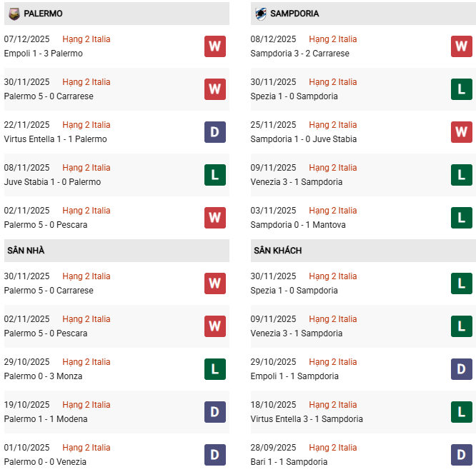476x472 pixels.
Task: Click the D badge for Palermo 1-1 Modena
Action: pos(214,412)
